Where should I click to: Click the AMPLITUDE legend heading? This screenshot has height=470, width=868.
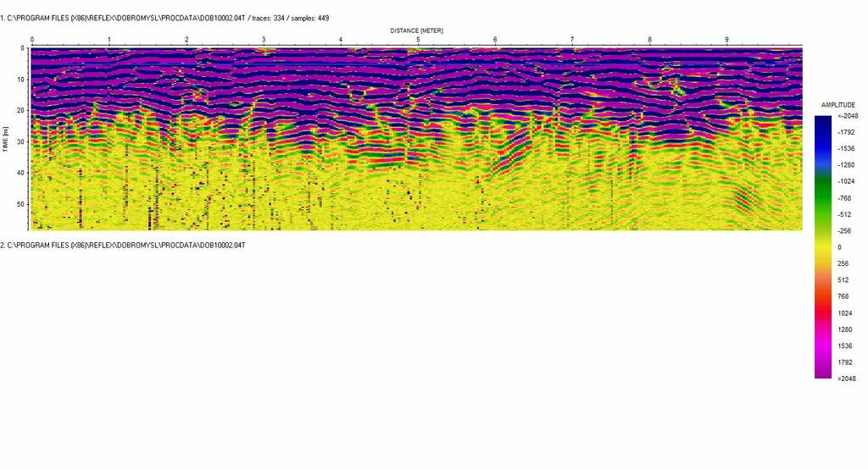click(837, 104)
